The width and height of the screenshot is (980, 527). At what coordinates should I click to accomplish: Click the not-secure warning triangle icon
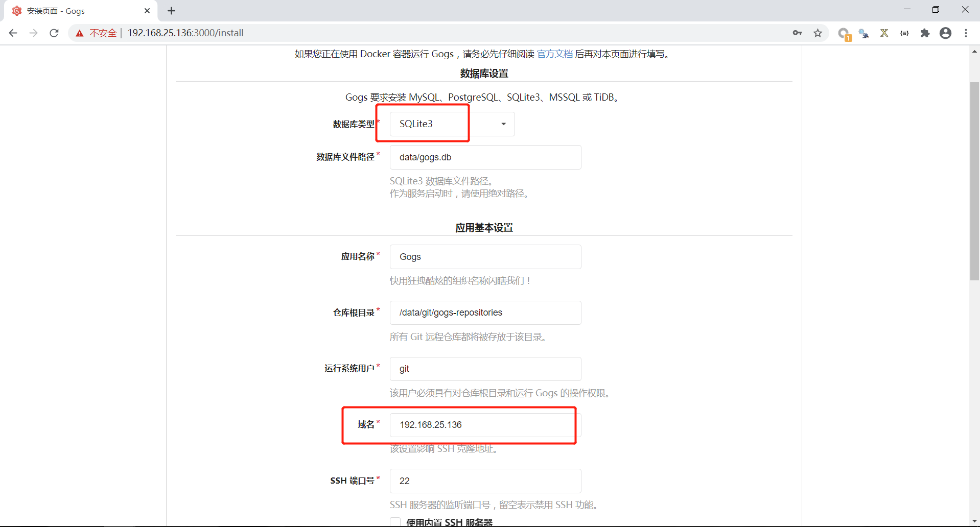pos(80,33)
